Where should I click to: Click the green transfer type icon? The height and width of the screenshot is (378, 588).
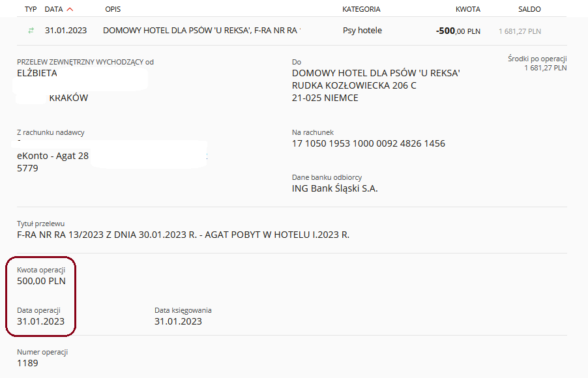[31, 31]
